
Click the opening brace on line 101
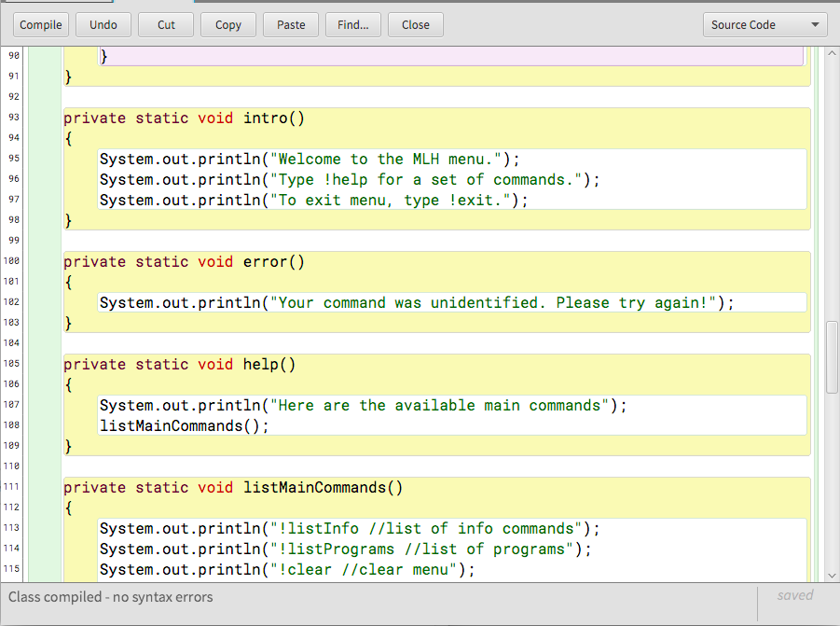click(68, 283)
